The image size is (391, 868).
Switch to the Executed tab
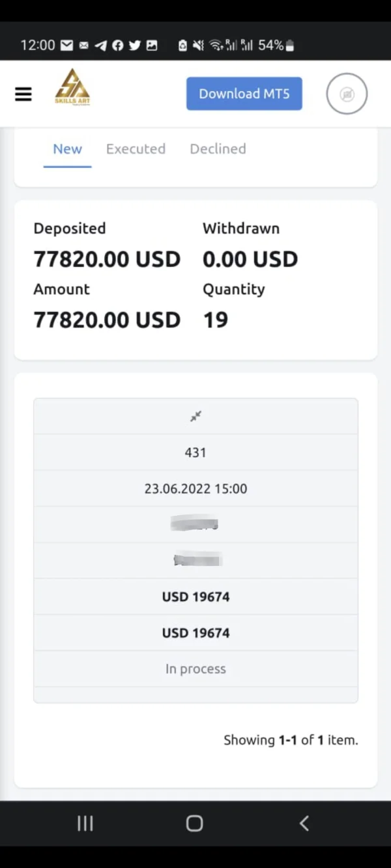click(x=136, y=148)
